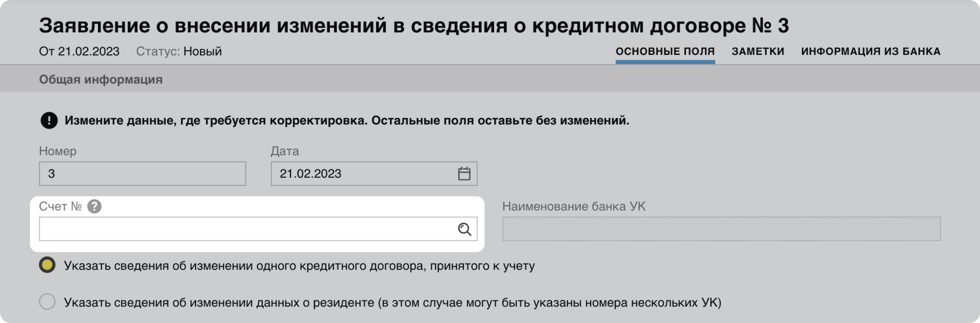Click inside the Счет № text field
Image resolution: width=980 pixels, height=323 pixels.
[x=247, y=229]
